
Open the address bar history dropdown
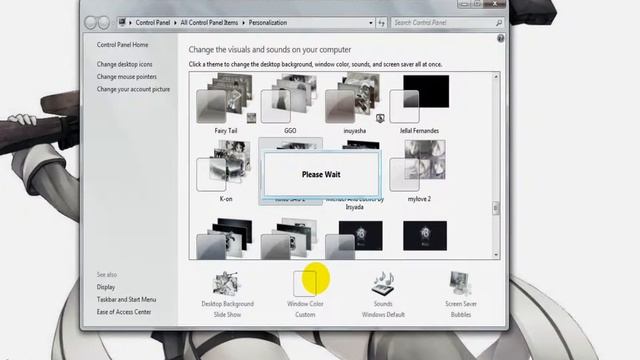pyautogui.click(x=371, y=23)
